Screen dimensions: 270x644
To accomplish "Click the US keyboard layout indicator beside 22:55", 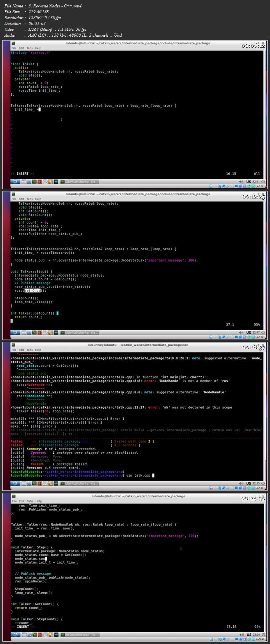I will click(249, 483).
